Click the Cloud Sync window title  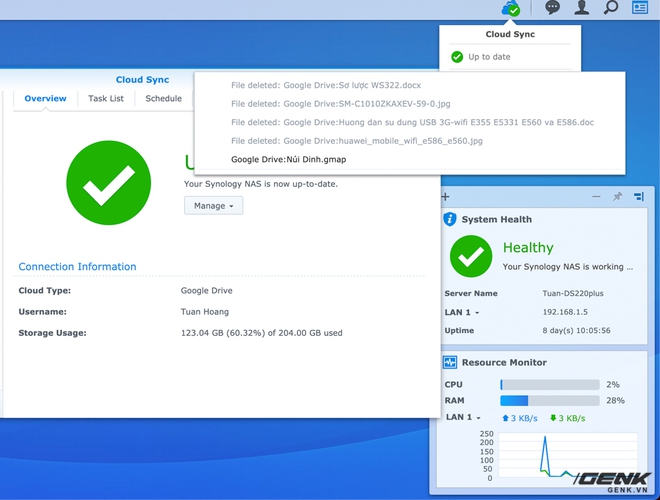point(143,80)
